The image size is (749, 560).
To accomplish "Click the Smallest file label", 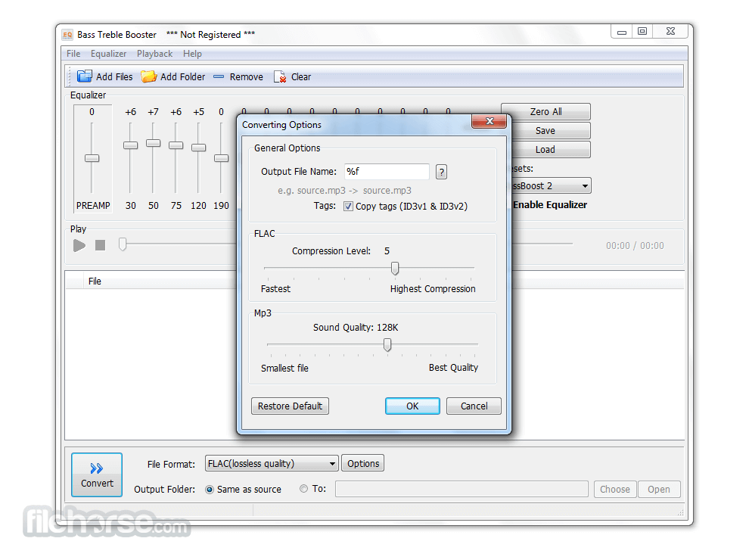I will coord(284,369).
